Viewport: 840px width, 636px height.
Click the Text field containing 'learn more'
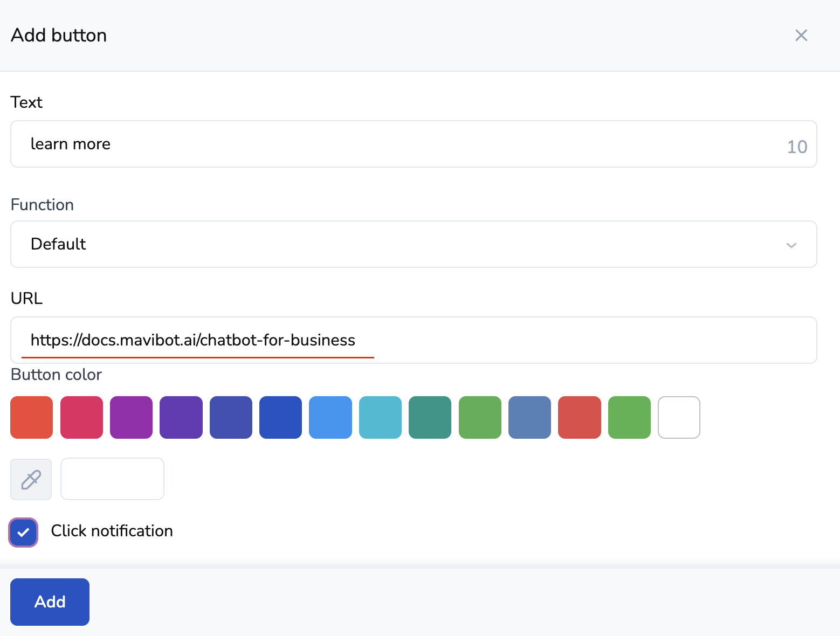click(x=399, y=144)
